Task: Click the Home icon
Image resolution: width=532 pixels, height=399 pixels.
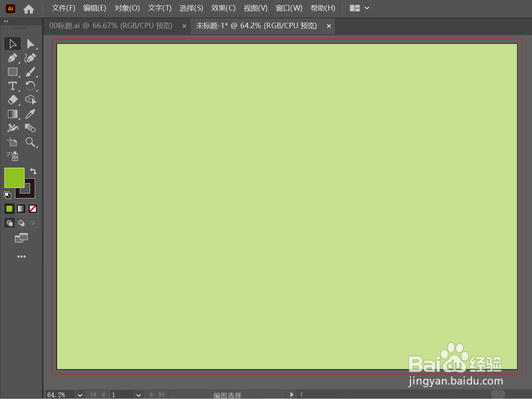Action: 29,9
